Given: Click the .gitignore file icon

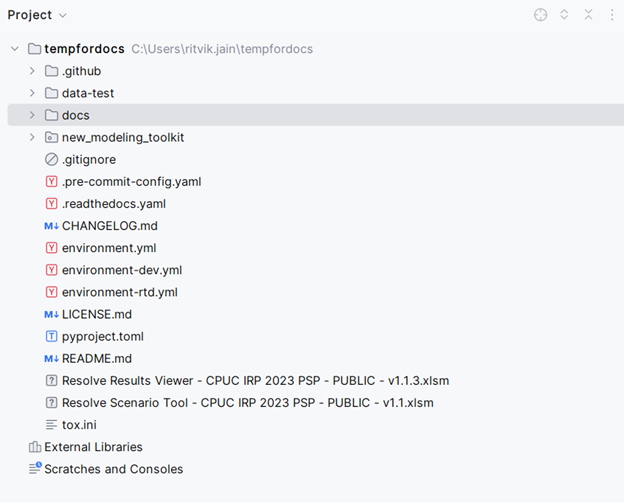Looking at the screenshot, I should [x=52, y=160].
